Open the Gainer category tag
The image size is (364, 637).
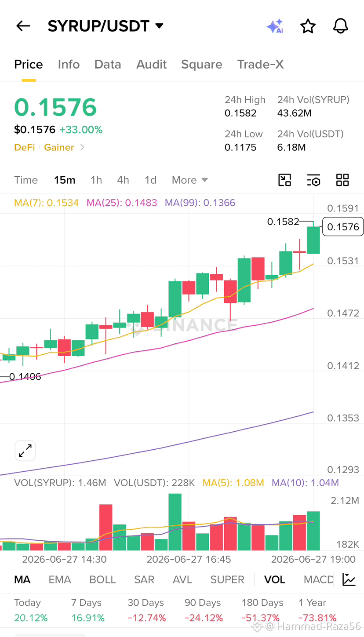[x=59, y=147]
